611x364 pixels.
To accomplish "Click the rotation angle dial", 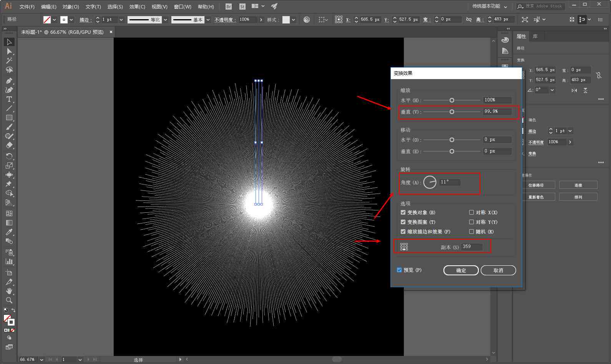I will 430,182.
